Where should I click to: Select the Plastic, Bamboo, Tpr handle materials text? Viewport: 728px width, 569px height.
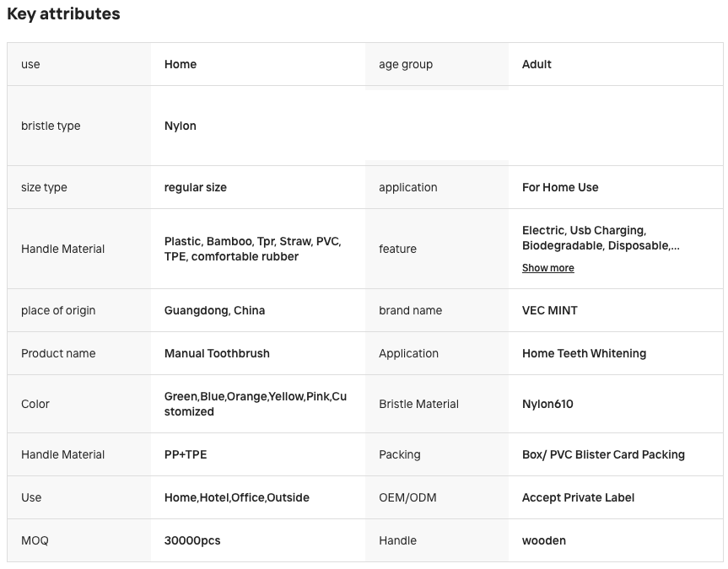coord(252,249)
